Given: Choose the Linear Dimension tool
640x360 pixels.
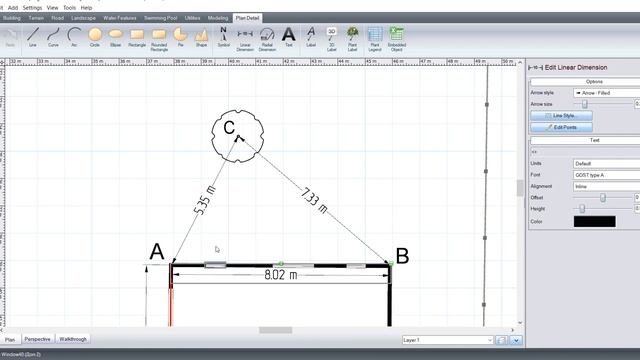Looking at the screenshot, I should click(245, 39).
